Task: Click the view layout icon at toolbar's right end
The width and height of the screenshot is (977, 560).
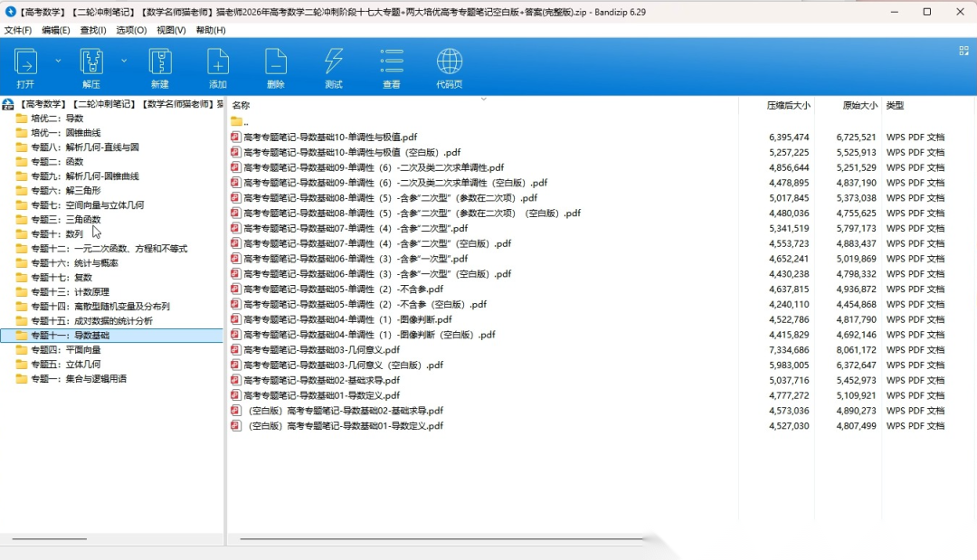Action: (x=964, y=52)
